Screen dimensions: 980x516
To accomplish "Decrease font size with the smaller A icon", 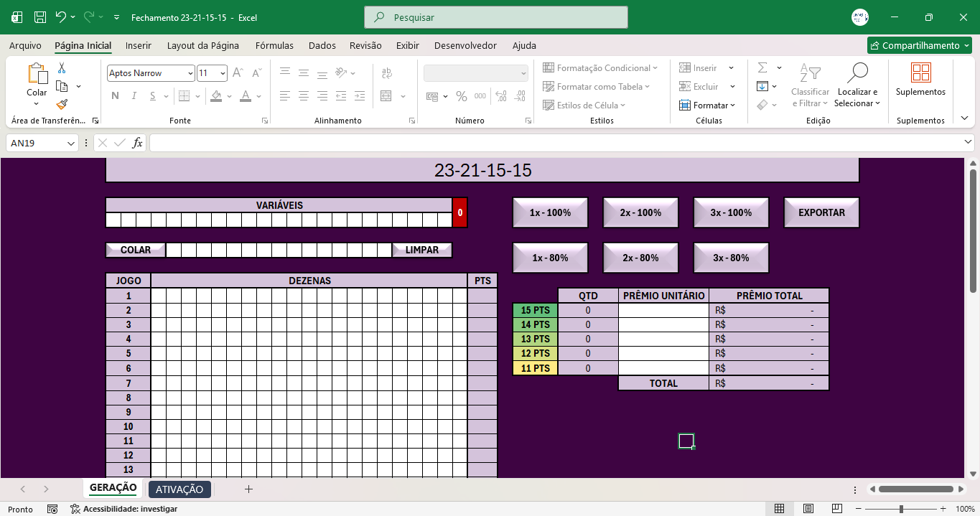I will tap(257, 73).
